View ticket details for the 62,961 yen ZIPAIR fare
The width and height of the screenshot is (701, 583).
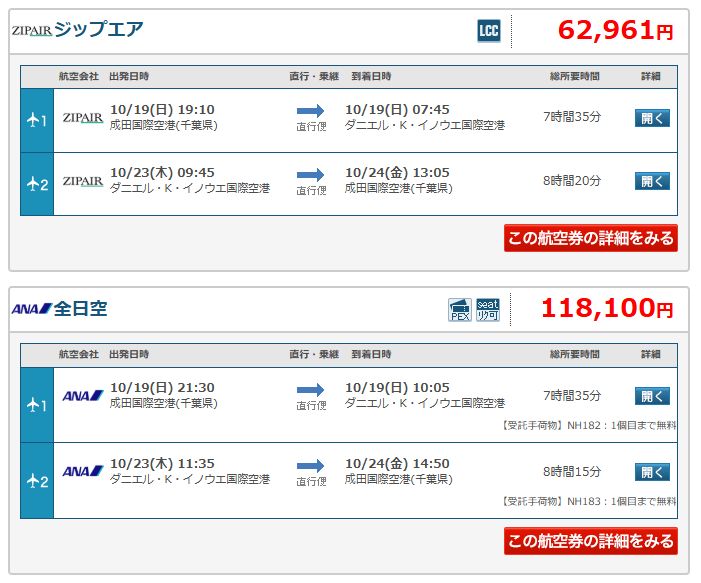coord(591,238)
